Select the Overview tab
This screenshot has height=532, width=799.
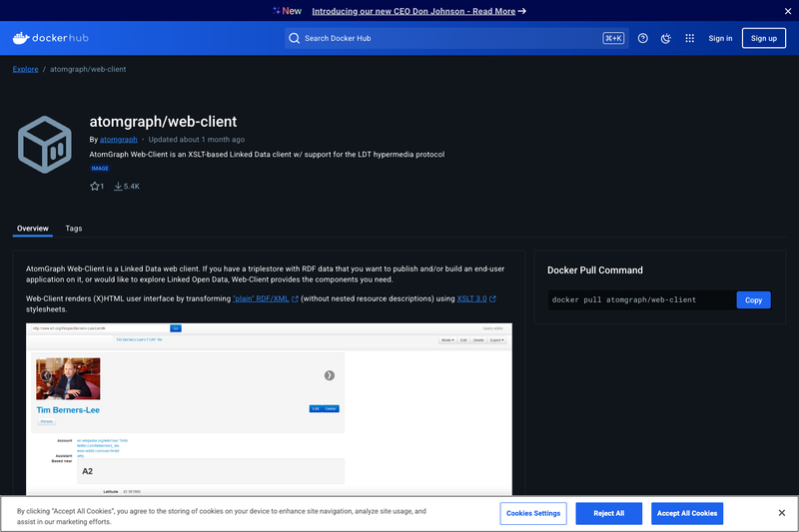tap(33, 229)
